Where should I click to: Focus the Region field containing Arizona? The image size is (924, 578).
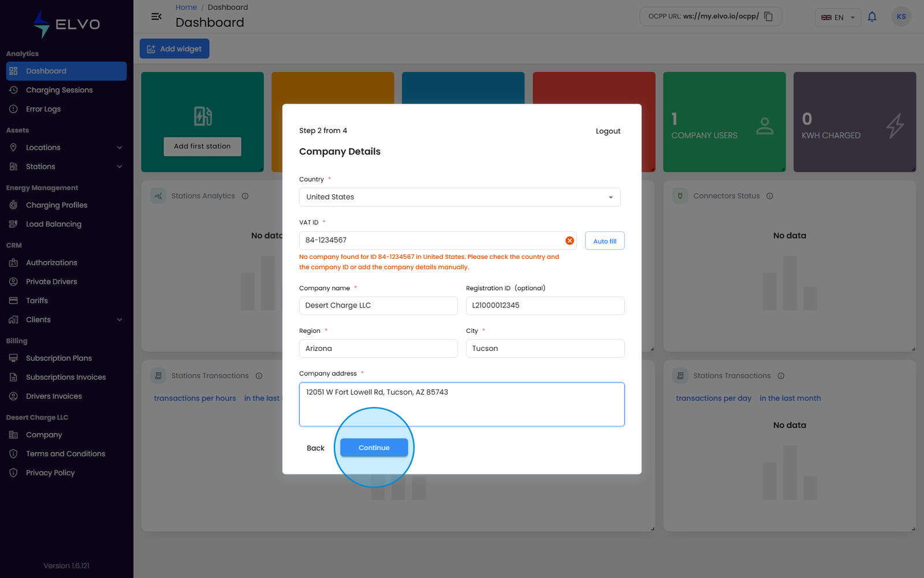378,349
